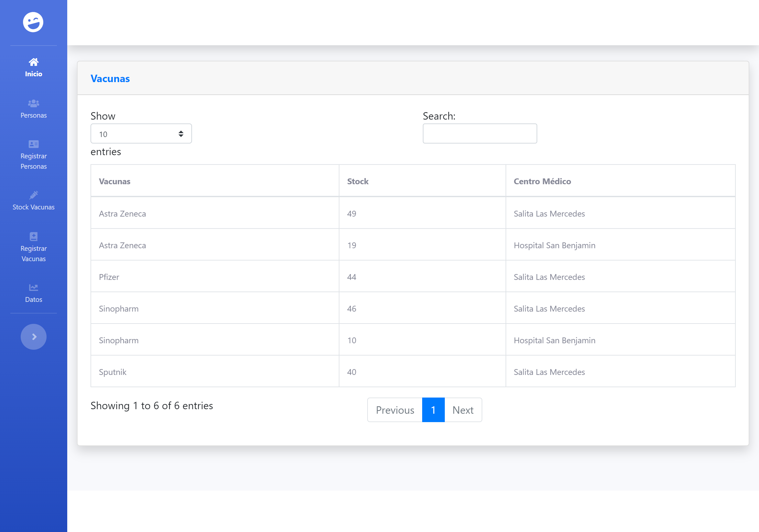Click the smiley face logo icon
759x532 pixels.
(x=33, y=22)
